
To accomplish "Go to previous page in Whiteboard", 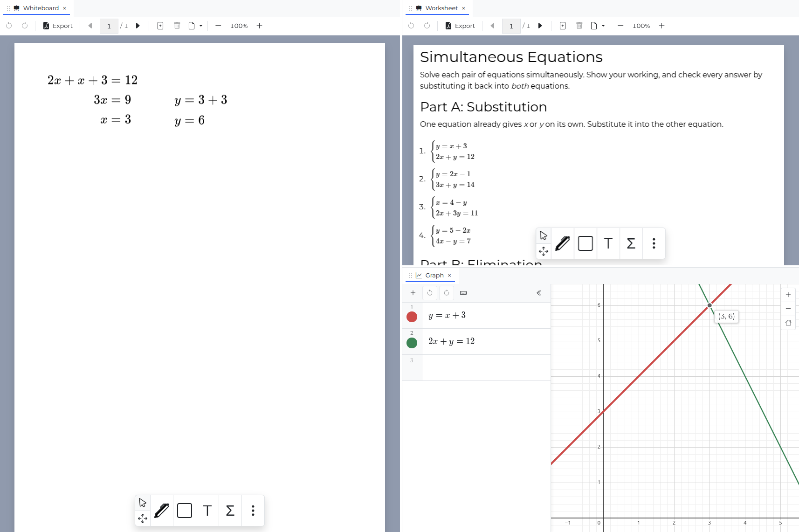I will pos(90,26).
